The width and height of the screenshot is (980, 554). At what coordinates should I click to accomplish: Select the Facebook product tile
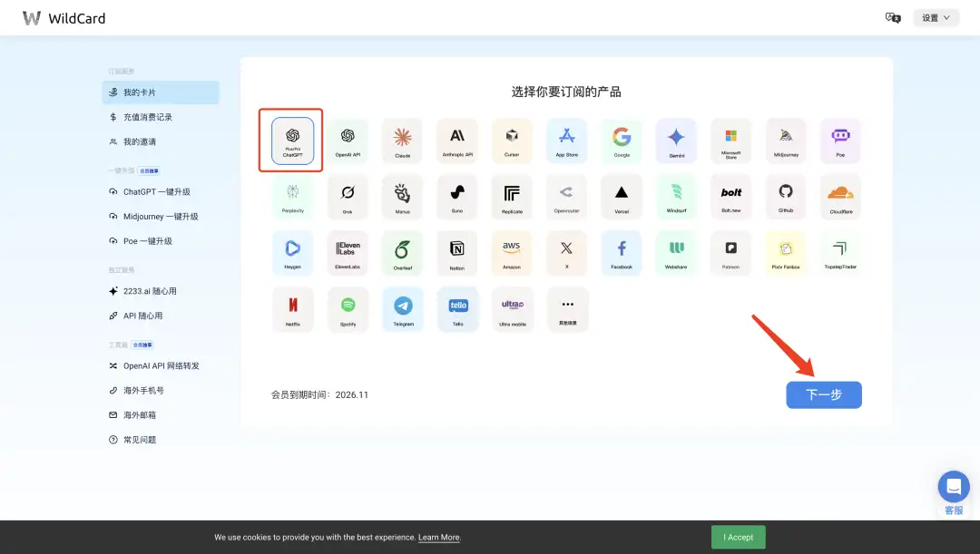click(622, 253)
